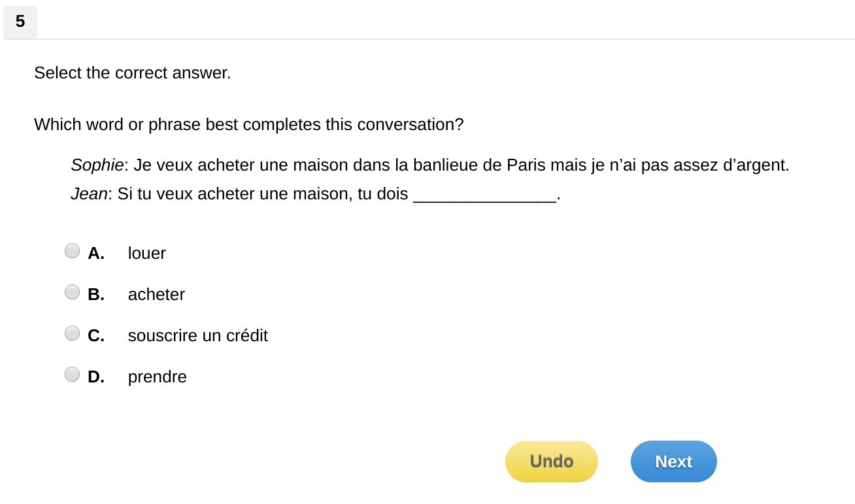Pick the answer text "souscrire un crédit"
This screenshot has width=855, height=504.
click(x=197, y=336)
